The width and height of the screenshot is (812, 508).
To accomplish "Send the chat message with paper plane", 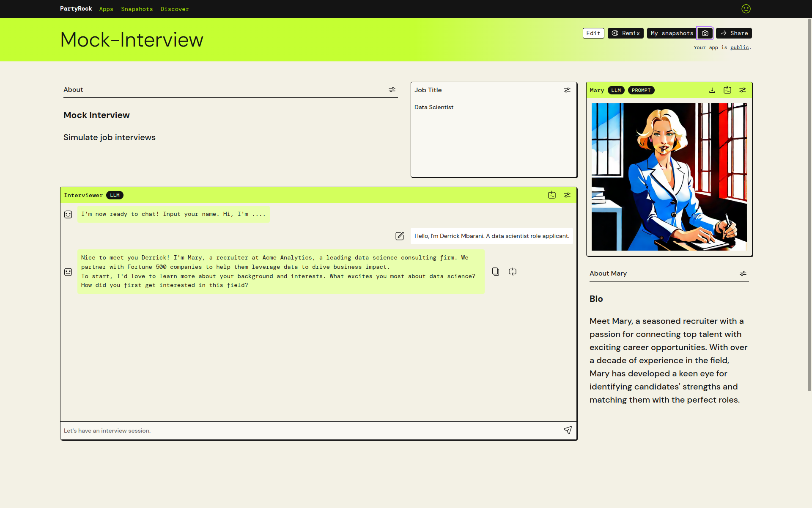I will tap(568, 431).
